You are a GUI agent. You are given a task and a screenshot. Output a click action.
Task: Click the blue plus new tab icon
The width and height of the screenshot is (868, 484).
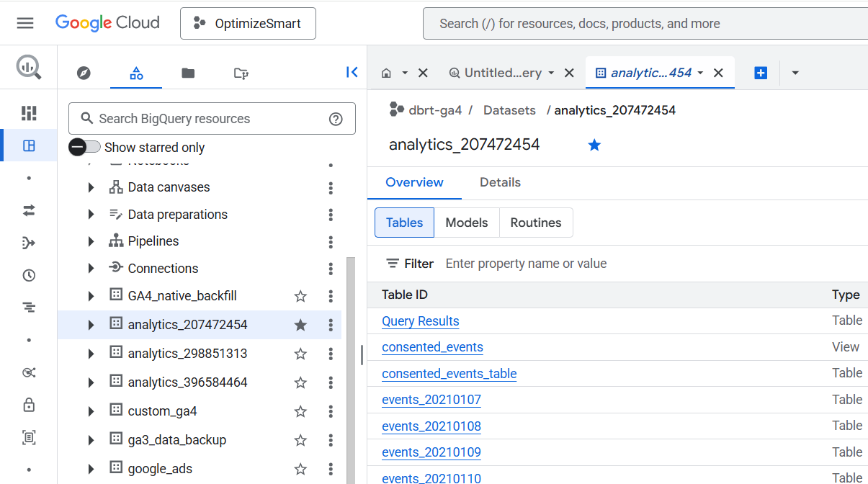(761, 73)
